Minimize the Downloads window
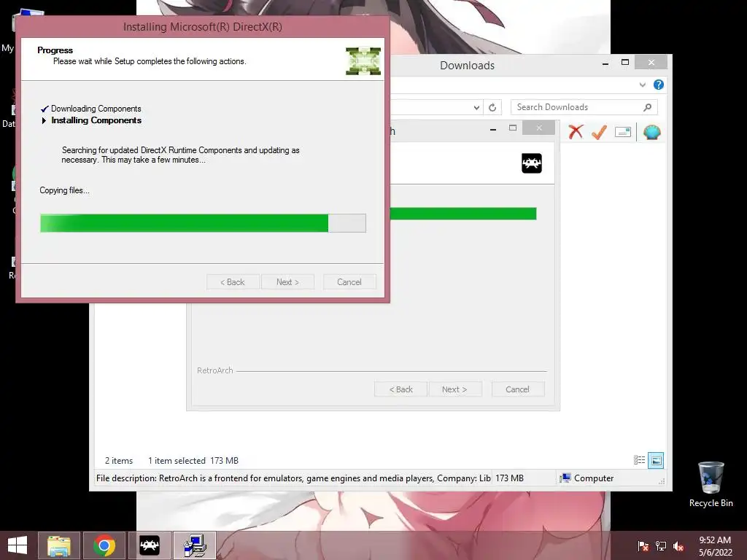The height and width of the screenshot is (560, 747). pos(605,63)
